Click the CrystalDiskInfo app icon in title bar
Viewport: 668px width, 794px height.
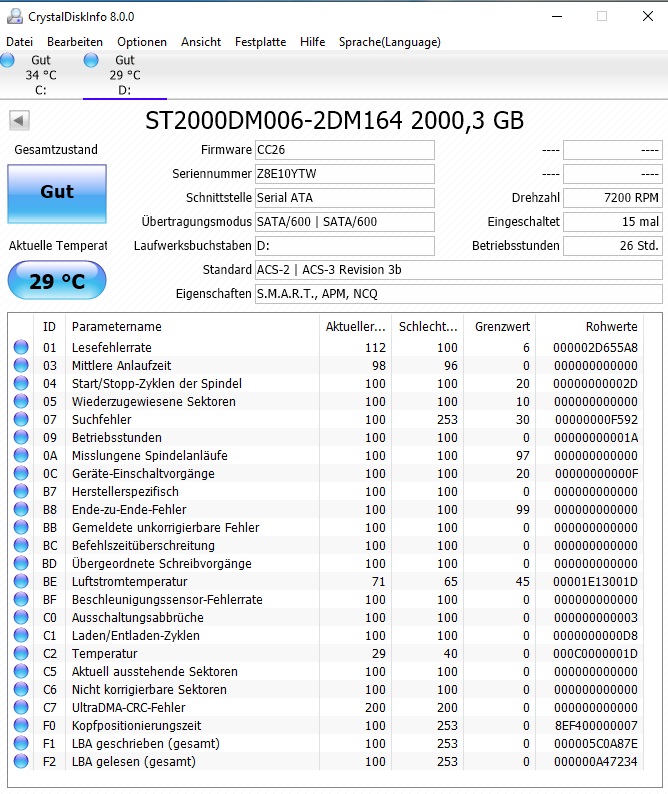15,16
